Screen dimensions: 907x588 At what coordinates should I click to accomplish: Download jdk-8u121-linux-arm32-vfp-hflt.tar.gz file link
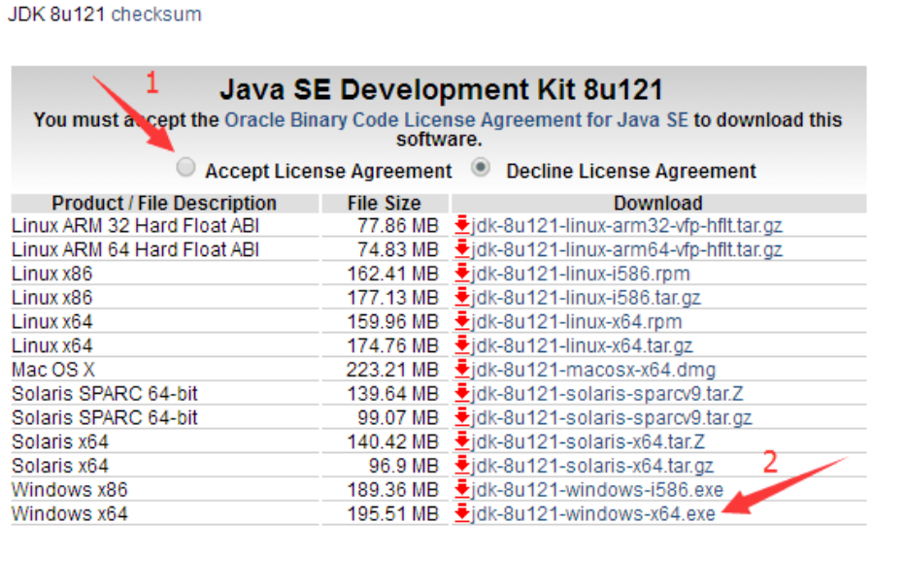point(627,225)
